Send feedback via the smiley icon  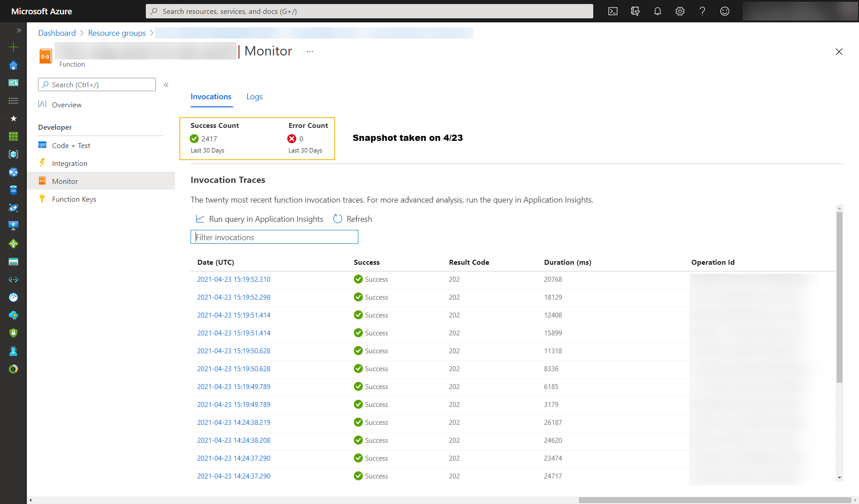point(725,11)
